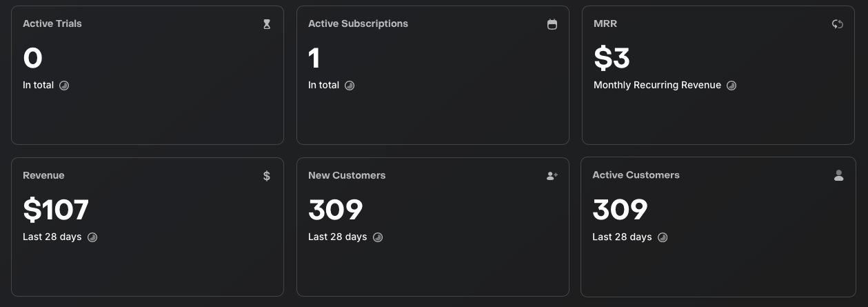Click the MRR card heading
Image resolution: width=868 pixels, height=307 pixels.
(x=605, y=23)
